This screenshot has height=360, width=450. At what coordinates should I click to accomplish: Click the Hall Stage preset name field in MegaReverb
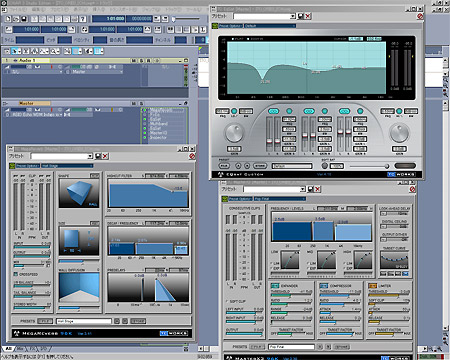(x=84, y=321)
